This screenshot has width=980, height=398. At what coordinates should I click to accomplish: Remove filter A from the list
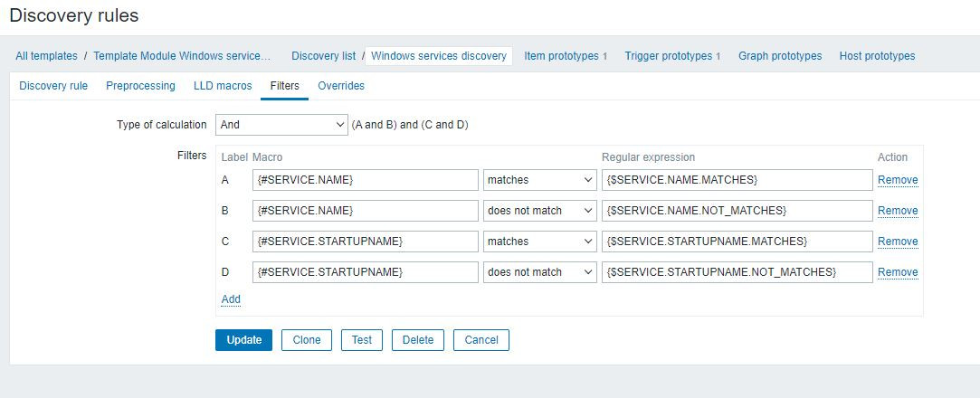898,180
